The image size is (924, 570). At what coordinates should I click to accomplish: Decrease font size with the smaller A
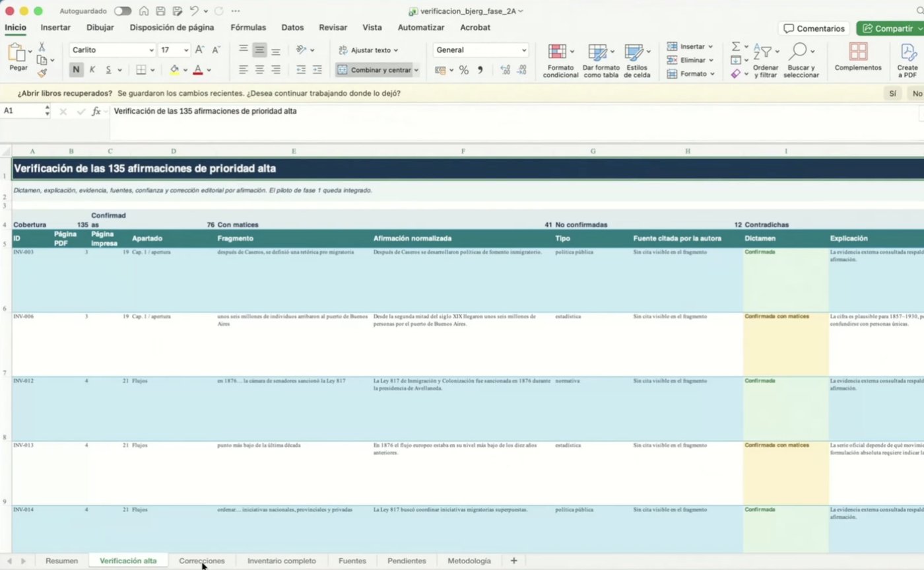pyautogui.click(x=216, y=50)
